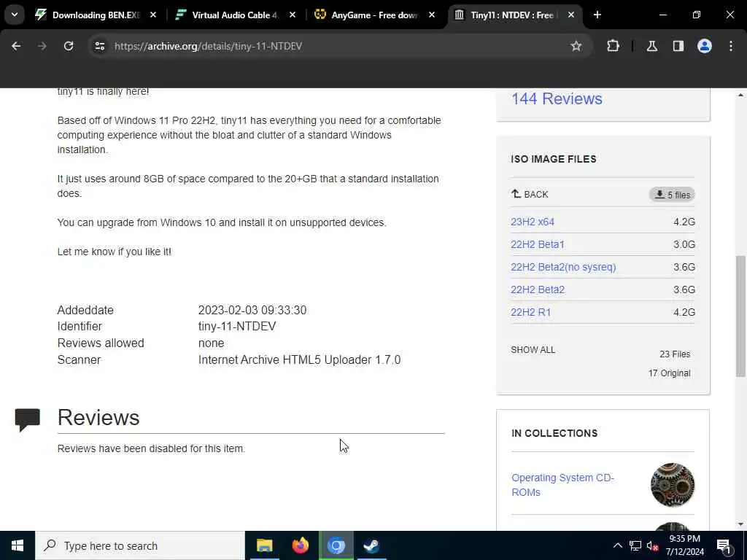The height and width of the screenshot is (560, 747).
Task: Click the page vertical scrollbar thumb
Action: coord(740,316)
